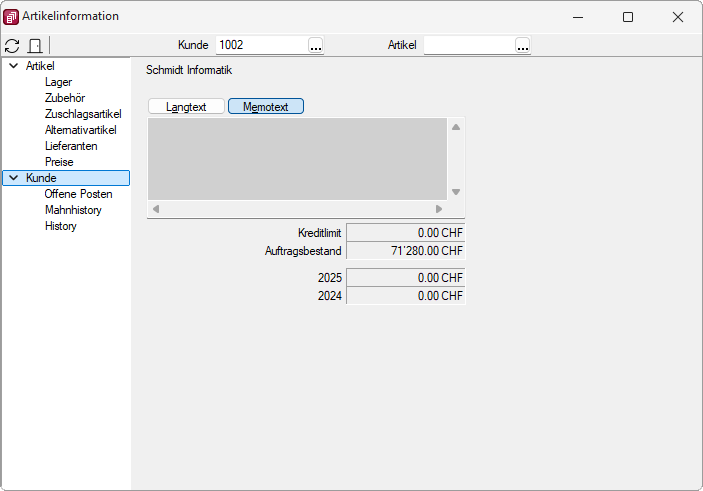Select the Memotext tab

click(265, 106)
